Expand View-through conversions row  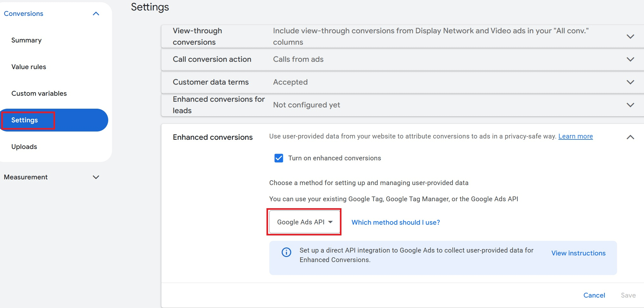630,36
